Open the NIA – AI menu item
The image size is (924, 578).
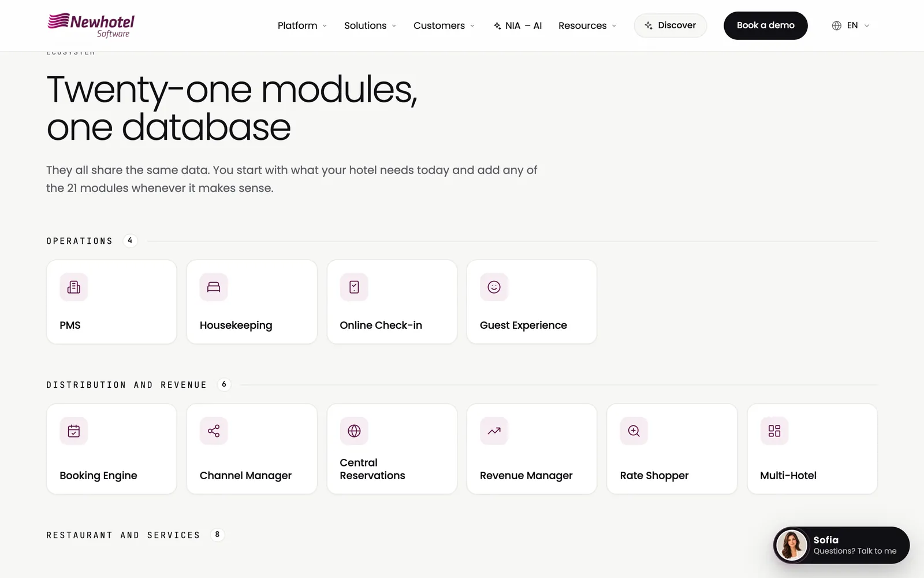[x=517, y=25]
